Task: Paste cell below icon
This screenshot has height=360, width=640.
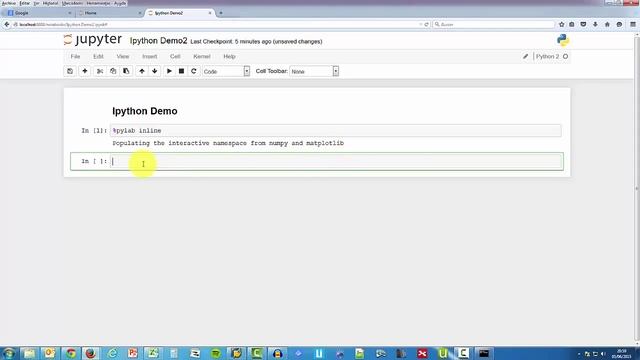Action: (x=126, y=71)
